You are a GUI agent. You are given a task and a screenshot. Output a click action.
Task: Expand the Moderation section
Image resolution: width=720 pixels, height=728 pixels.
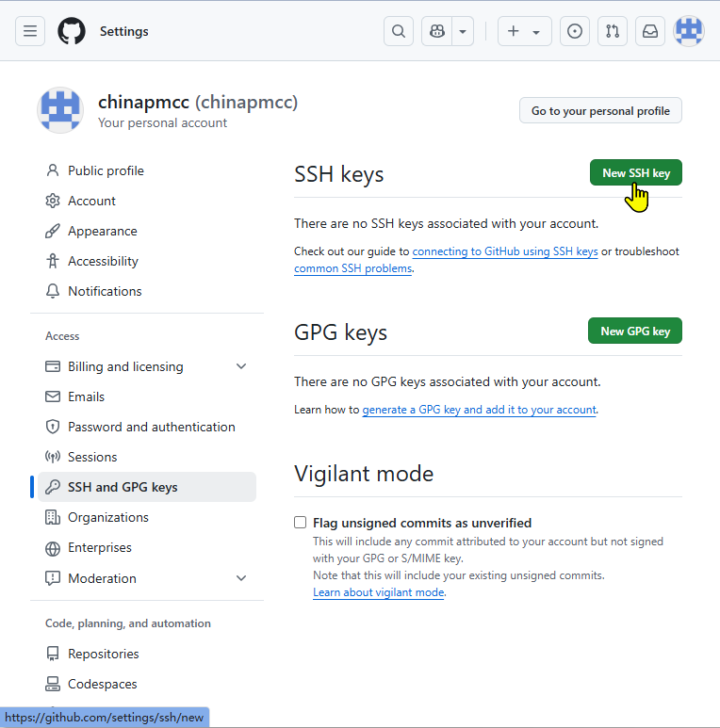[x=241, y=578]
